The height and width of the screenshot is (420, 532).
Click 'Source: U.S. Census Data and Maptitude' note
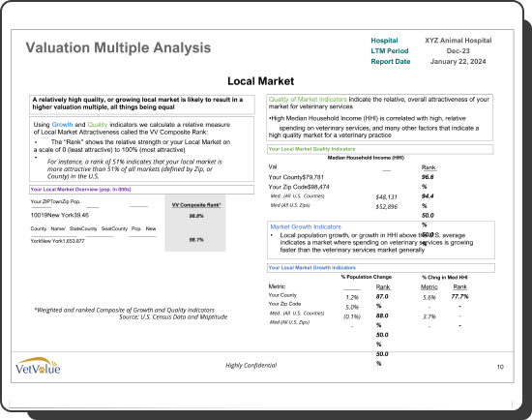(173, 317)
